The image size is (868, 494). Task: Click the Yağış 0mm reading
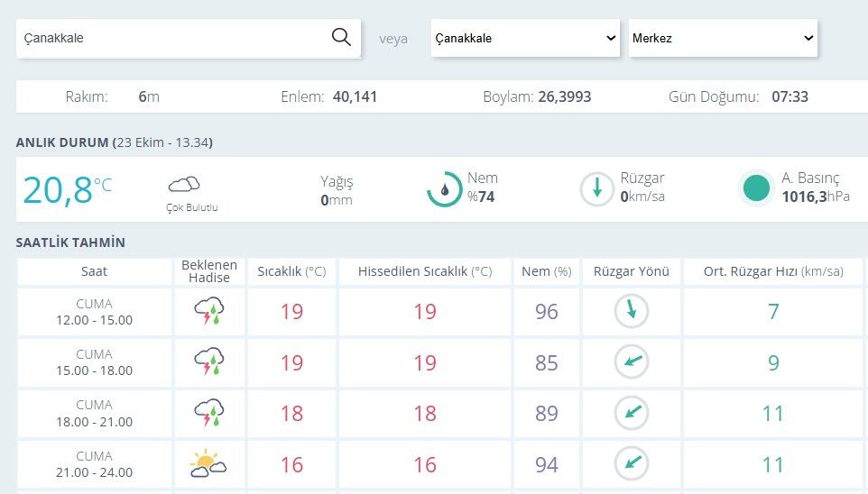336,190
